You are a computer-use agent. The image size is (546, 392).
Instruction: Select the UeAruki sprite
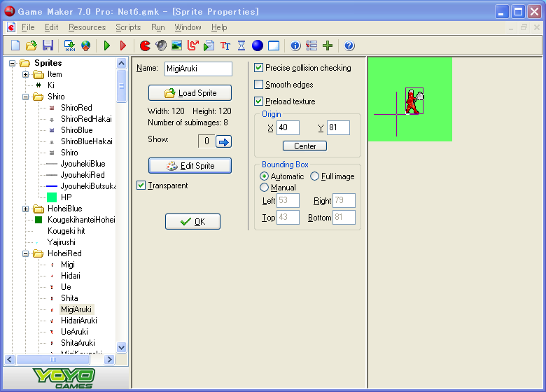[x=74, y=332]
